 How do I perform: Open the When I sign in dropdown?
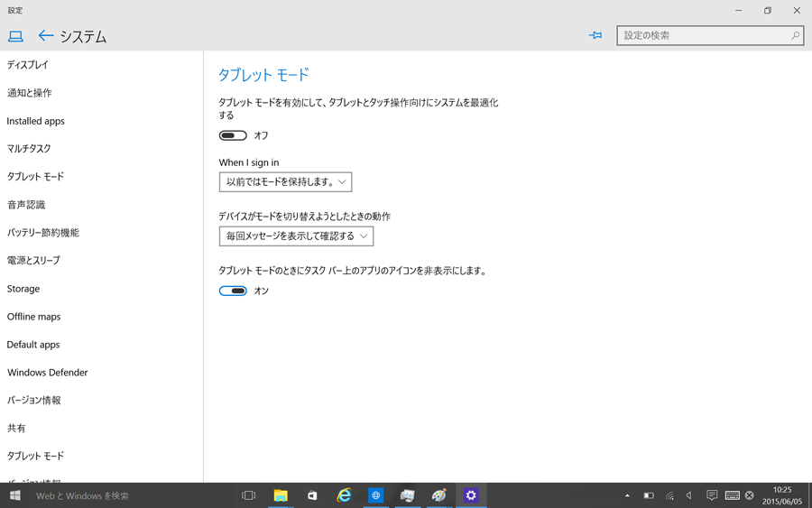coord(285,182)
